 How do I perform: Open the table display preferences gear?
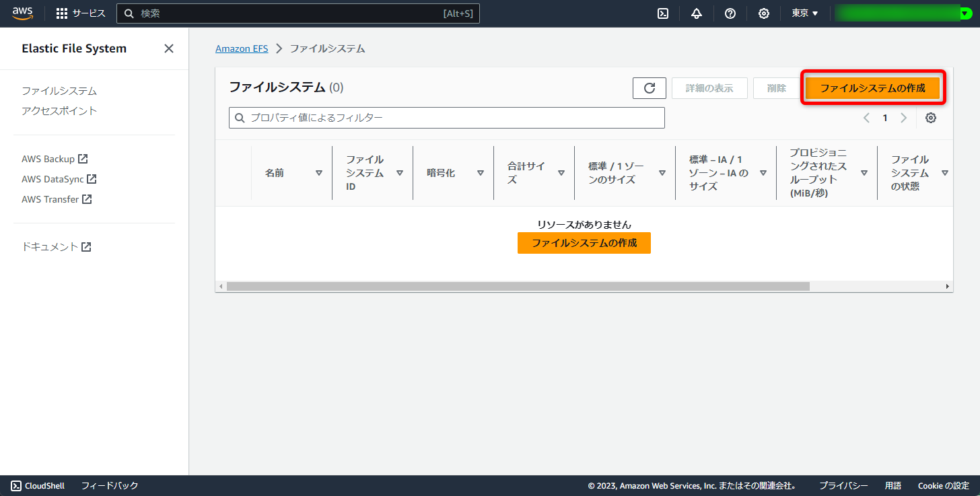[x=931, y=118]
